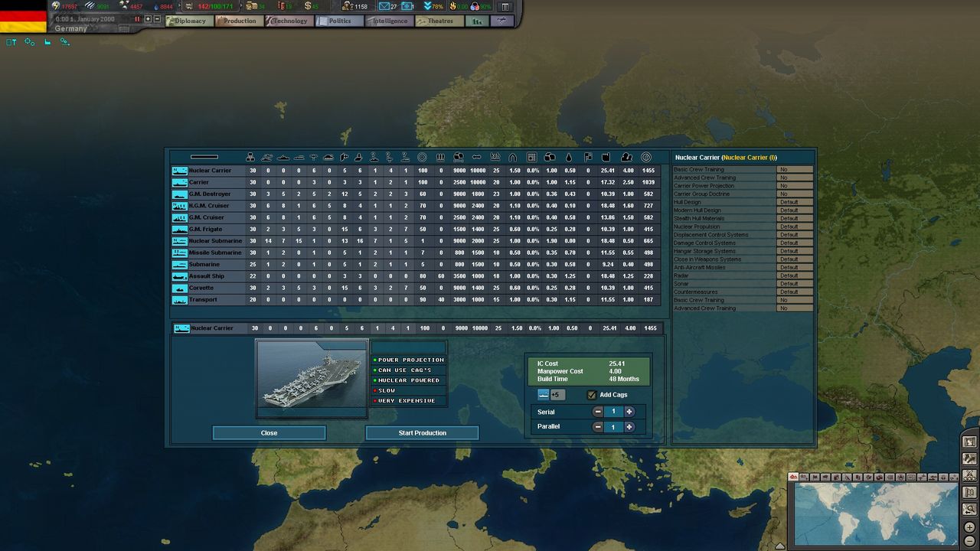The width and height of the screenshot is (980, 551).
Task: Click the first small cyan icon under the flag
Action: coord(11,41)
